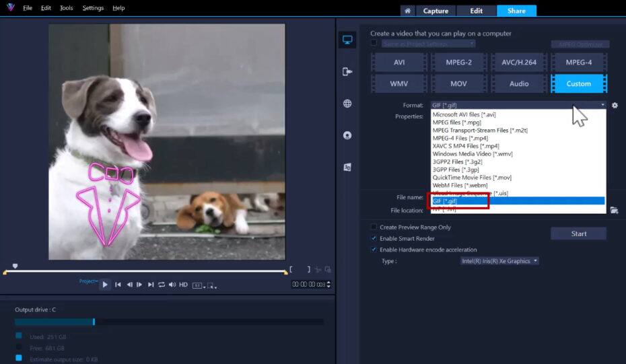Select the Computer output category icon
Viewport: 626px width, 364px height.
(x=347, y=40)
